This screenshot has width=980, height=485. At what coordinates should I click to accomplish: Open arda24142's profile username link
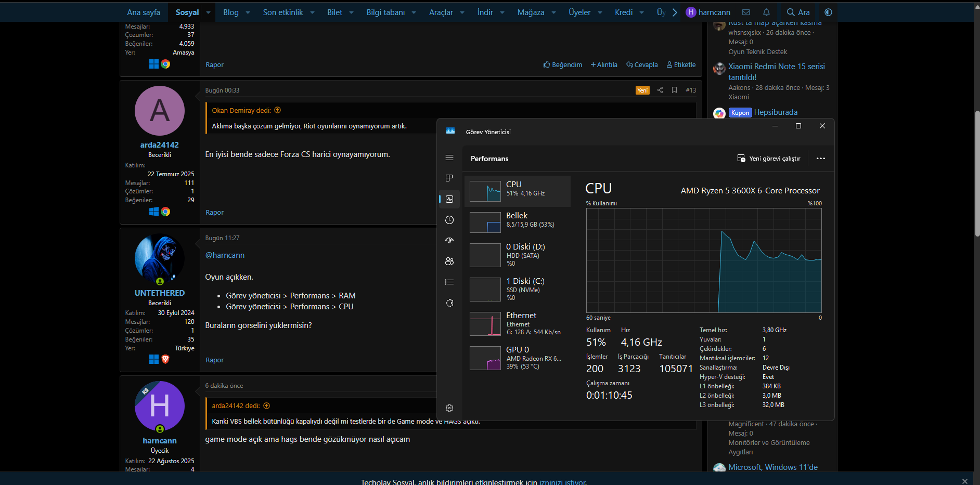coord(160,145)
